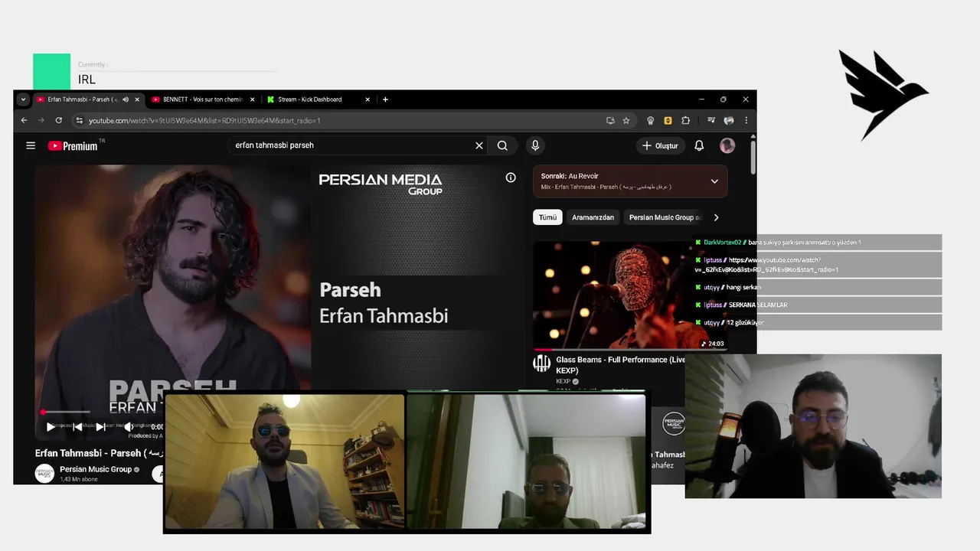Open the tab search dropdown arrow

[x=23, y=99]
